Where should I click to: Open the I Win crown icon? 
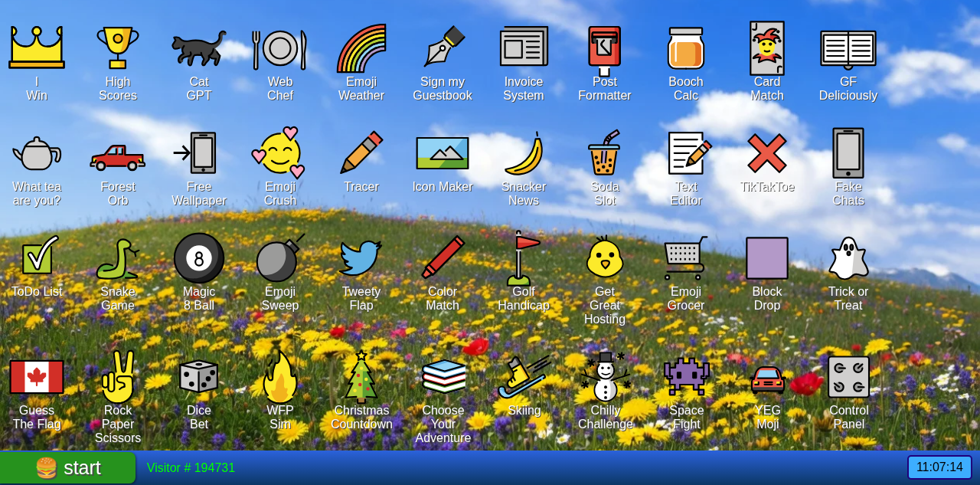(x=37, y=48)
